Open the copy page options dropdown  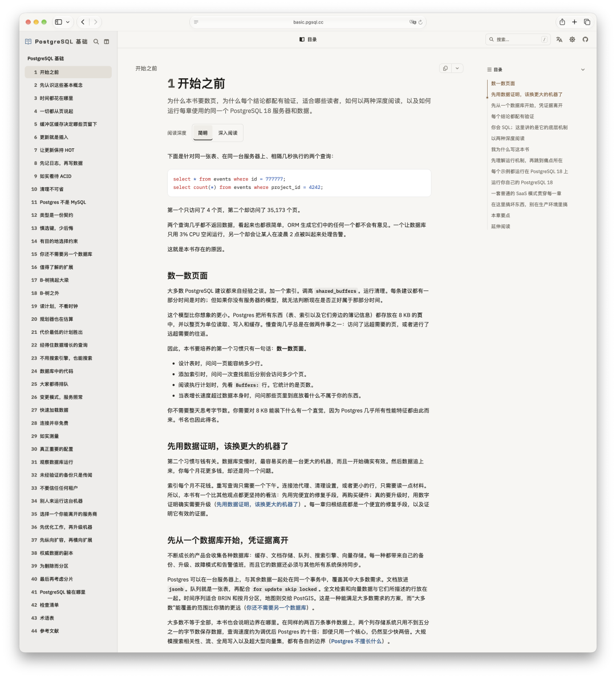pos(457,68)
